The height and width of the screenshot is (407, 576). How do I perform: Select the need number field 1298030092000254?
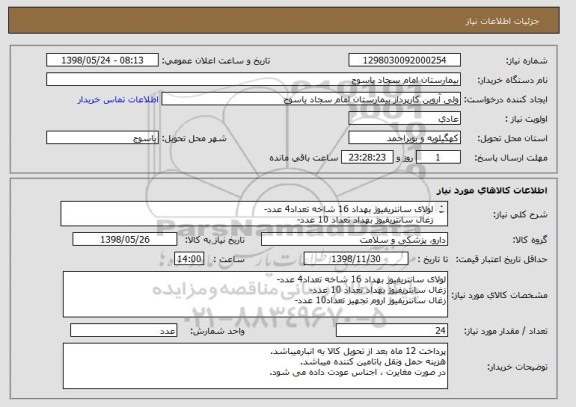click(x=404, y=60)
